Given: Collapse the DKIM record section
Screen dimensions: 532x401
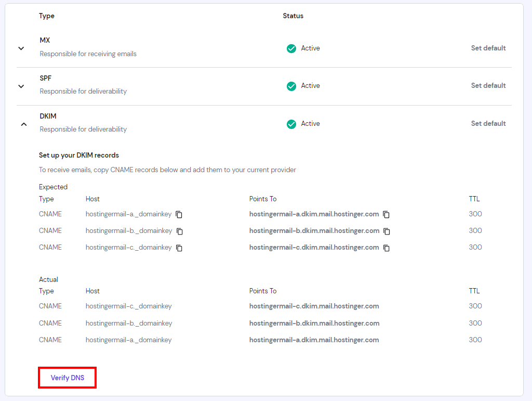Looking at the screenshot, I should 23,124.
